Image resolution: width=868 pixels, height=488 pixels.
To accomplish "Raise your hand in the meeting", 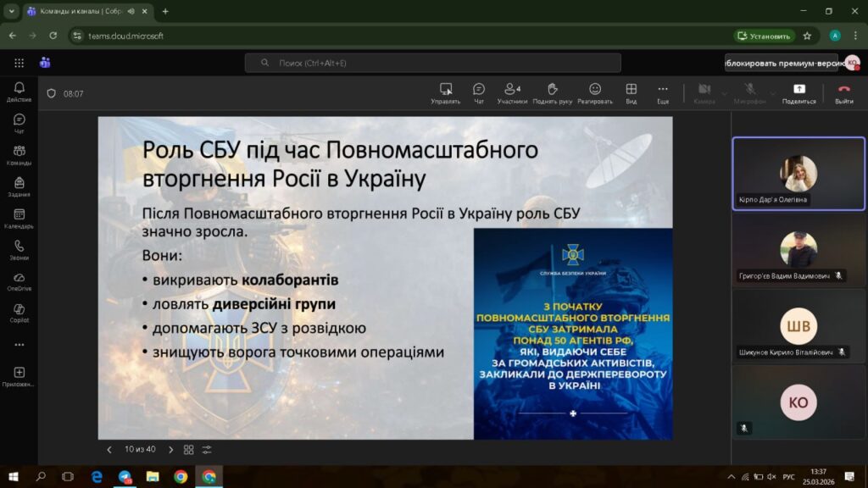I will [553, 92].
